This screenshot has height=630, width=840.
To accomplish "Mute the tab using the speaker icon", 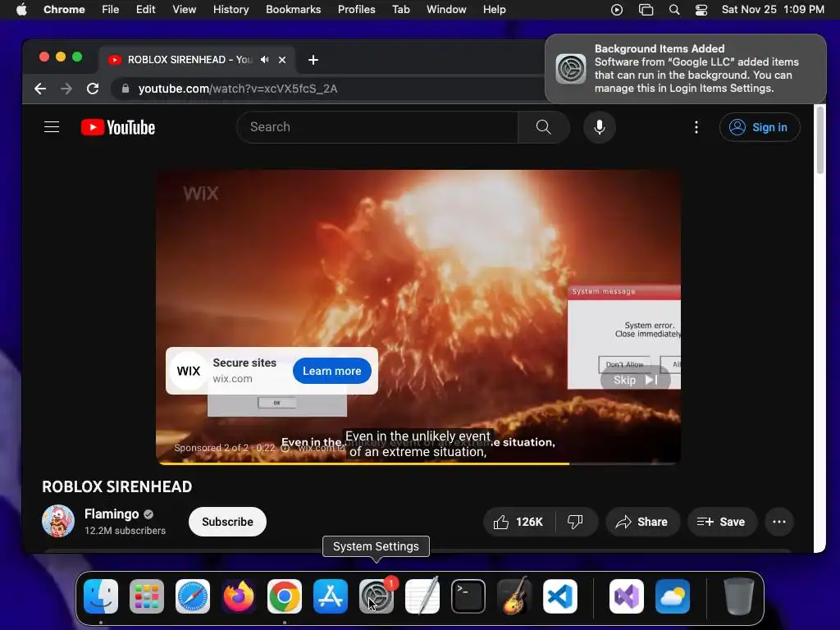I will 265,59.
